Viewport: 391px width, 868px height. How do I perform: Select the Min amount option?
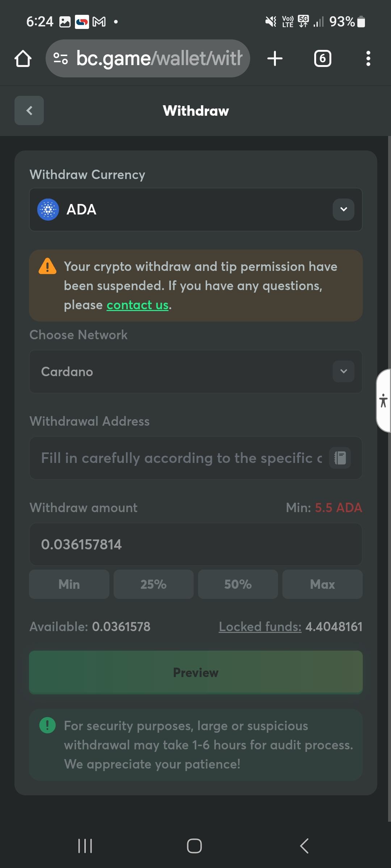[x=69, y=584]
